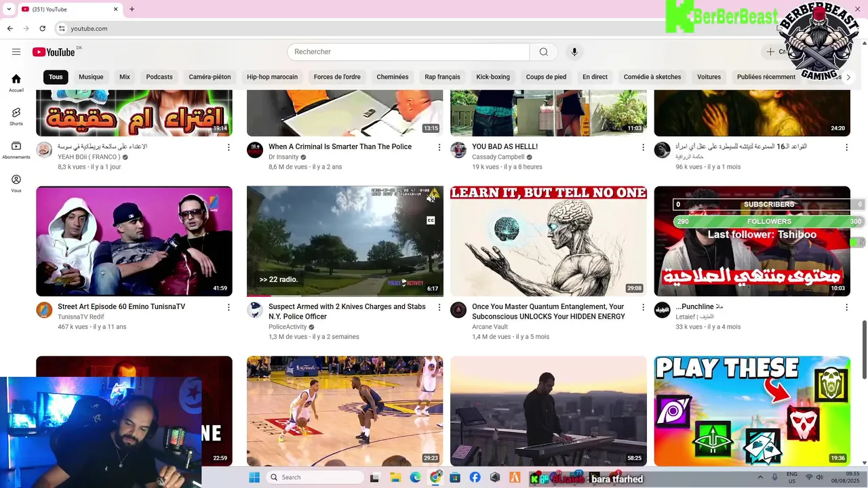Start voice search with the microphone
The image size is (868, 488).
(x=574, y=52)
